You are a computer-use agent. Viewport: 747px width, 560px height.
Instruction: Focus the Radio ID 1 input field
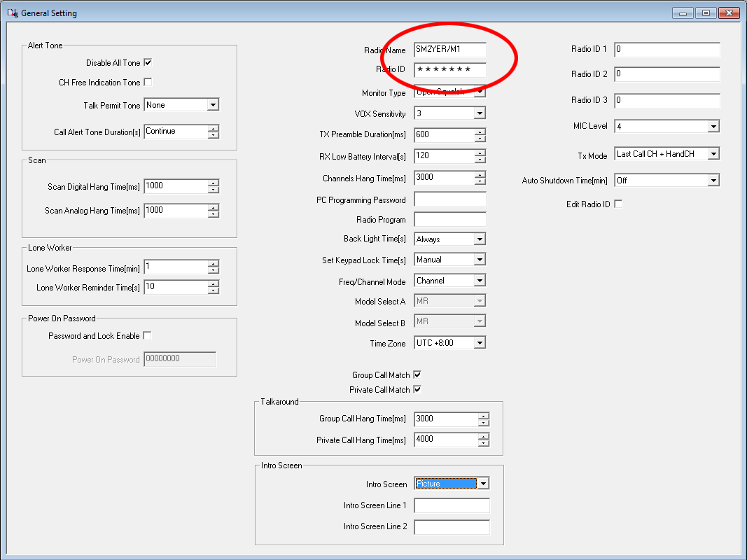tap(666, 50)
